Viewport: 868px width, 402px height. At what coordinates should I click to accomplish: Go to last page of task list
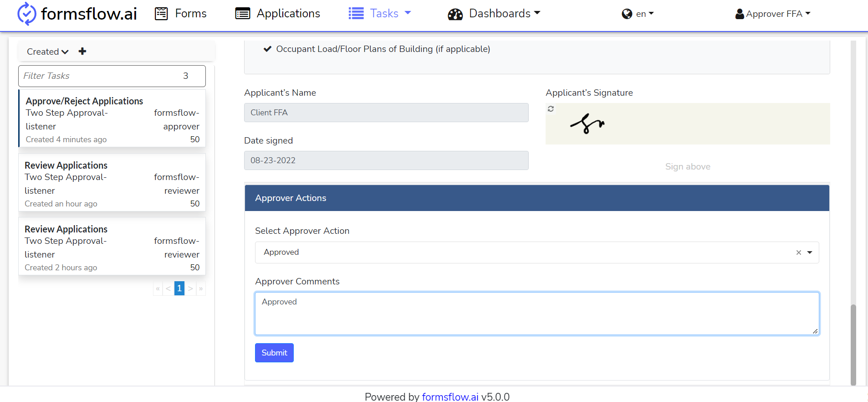[201, 289]
